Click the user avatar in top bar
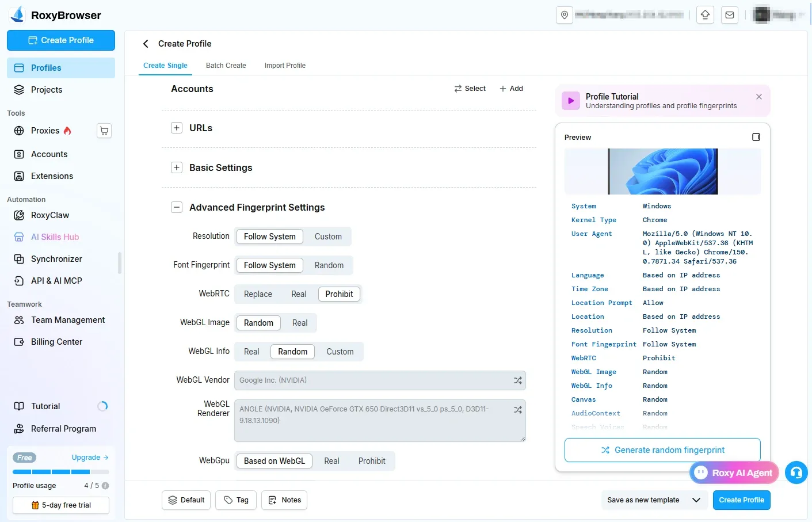 [761, 15]
